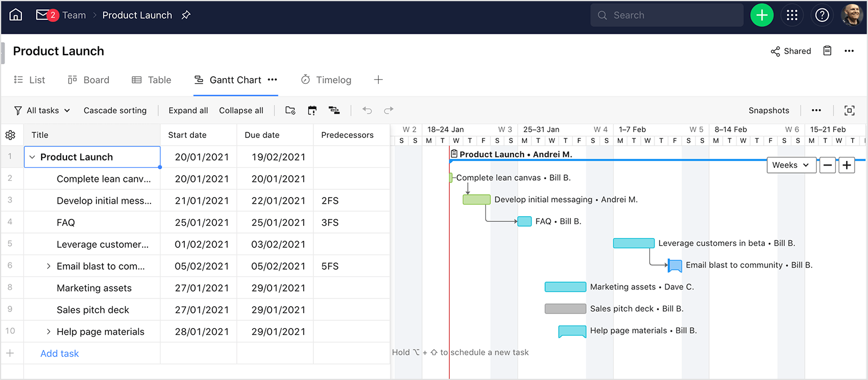Click the Snapshots button
Viewport: 868px width, 380px height.
click(769, 110)
